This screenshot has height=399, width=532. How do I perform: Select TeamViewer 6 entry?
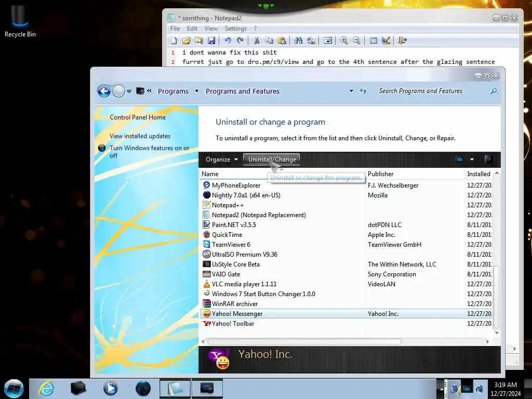(x=347, y=245)
